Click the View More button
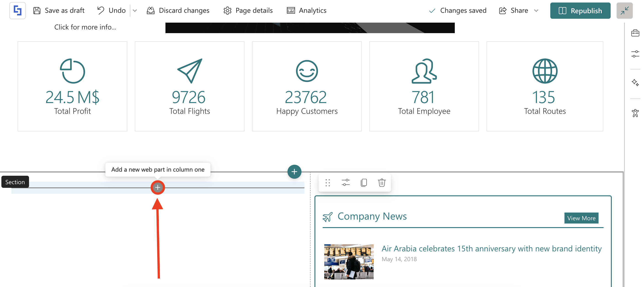This screenshot has width=644, height=287. (x=581, y=218)
